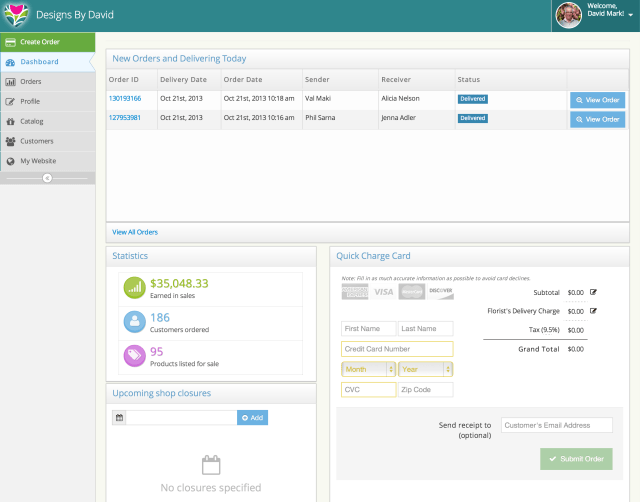The image size is (640, 502).
Task: Click the Visa card icon
Action: pyautogui.click(x=384, y=292)
